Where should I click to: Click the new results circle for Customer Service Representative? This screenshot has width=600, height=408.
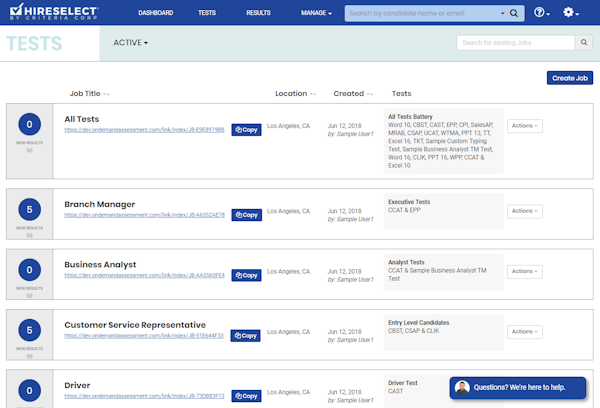(x=29, y=329)
